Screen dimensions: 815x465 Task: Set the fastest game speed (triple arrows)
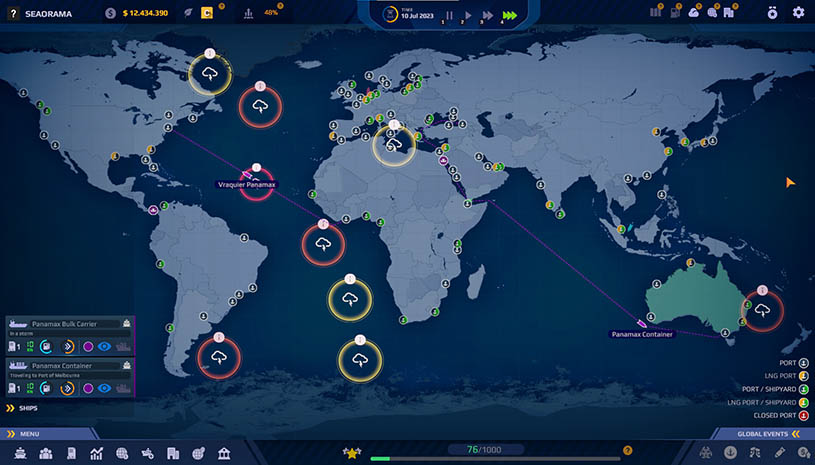[x=510, y=15]
